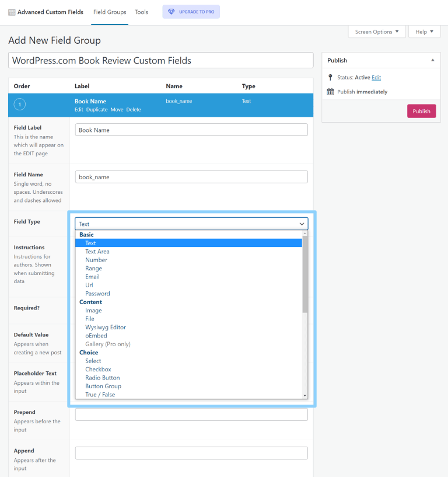448x477 pixels.
Task: Click the dropdown list scroll-up arrow
Action: (305, 234)
